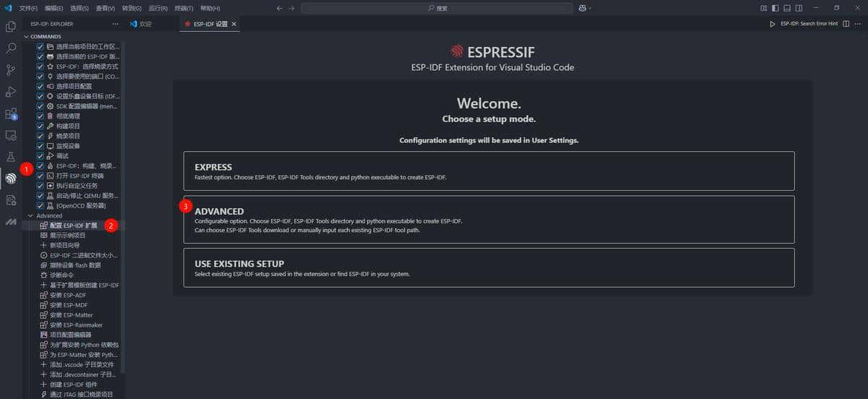868x399 pixels.
Task: Open the 编辑(E) menu
Action: (x=54, y=8)
